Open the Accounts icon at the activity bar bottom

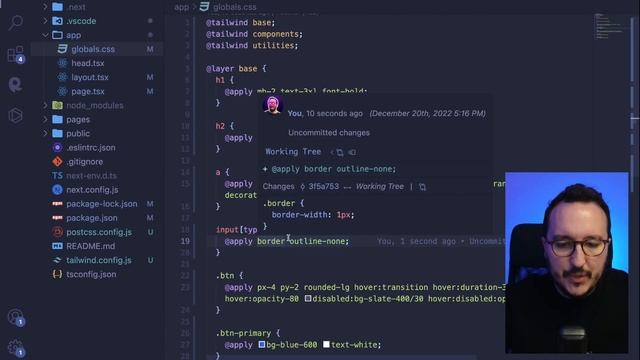coord(16,317)
